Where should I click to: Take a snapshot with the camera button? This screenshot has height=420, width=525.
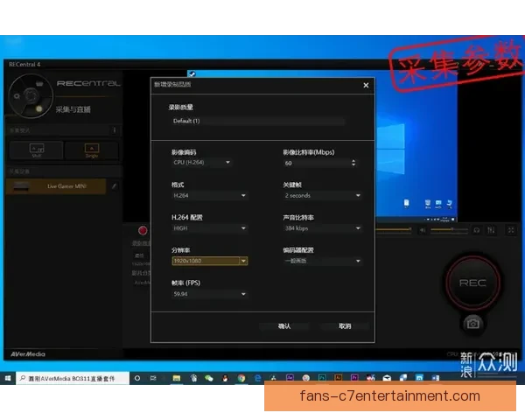coord(472,324)
